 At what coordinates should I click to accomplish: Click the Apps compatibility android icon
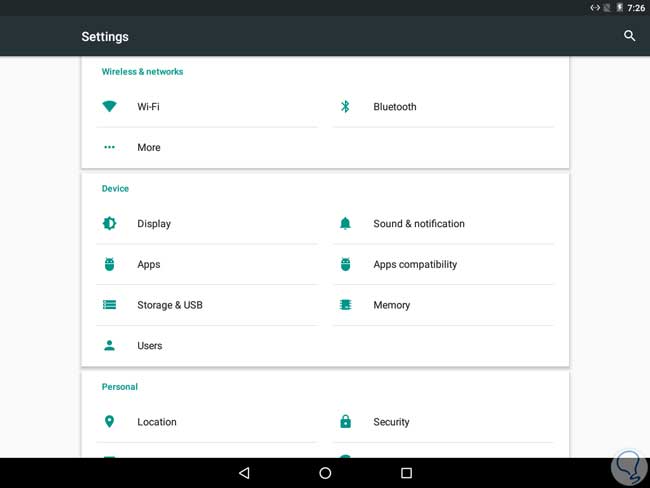[x=345, y=264]
